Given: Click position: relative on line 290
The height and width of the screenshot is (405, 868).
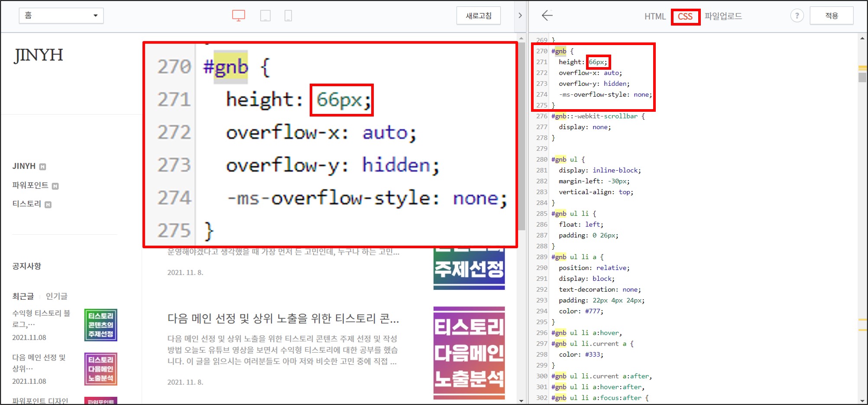Looking at the screenshot, I should click(x=594, y=268).
